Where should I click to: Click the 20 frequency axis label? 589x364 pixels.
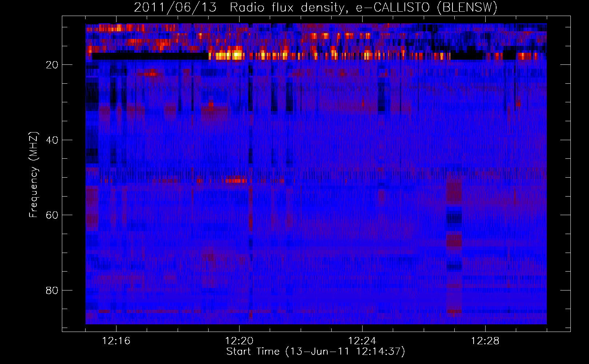point(52,65)
